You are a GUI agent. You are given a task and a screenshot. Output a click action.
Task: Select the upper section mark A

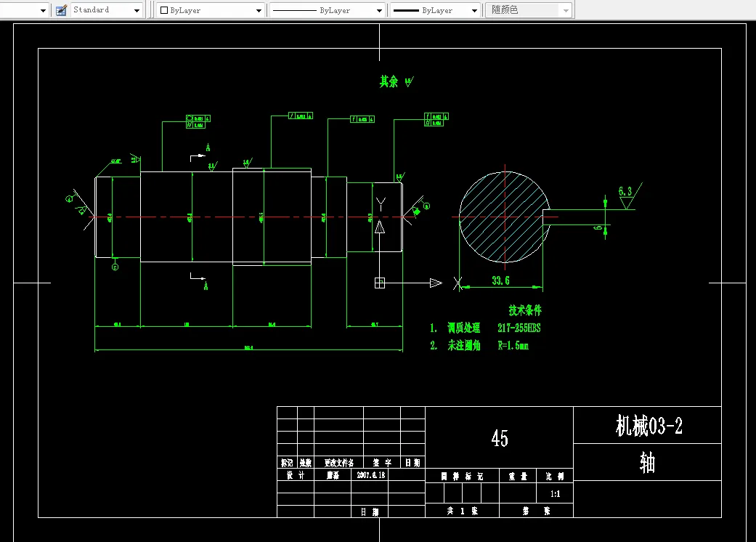(208, 147)
